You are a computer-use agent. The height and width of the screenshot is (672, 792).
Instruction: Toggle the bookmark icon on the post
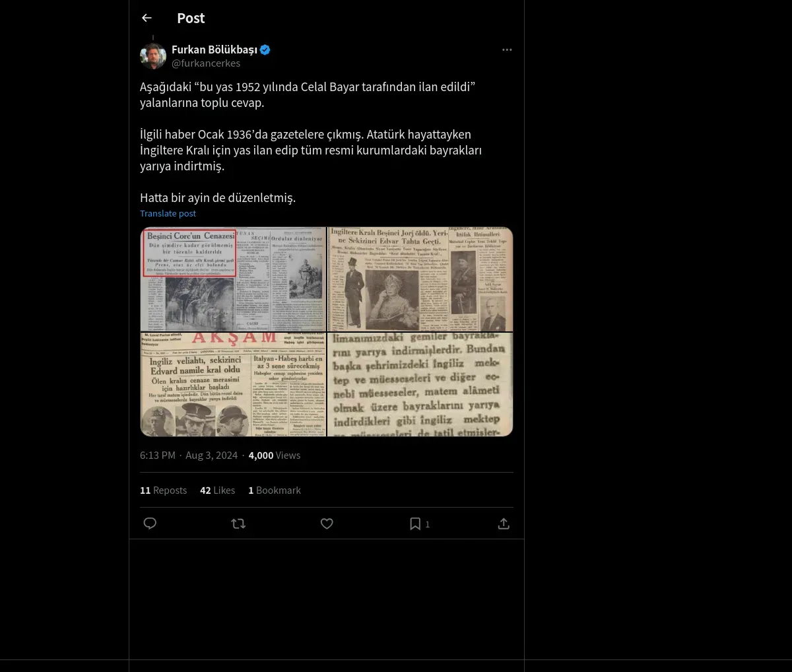click(415, 523)
